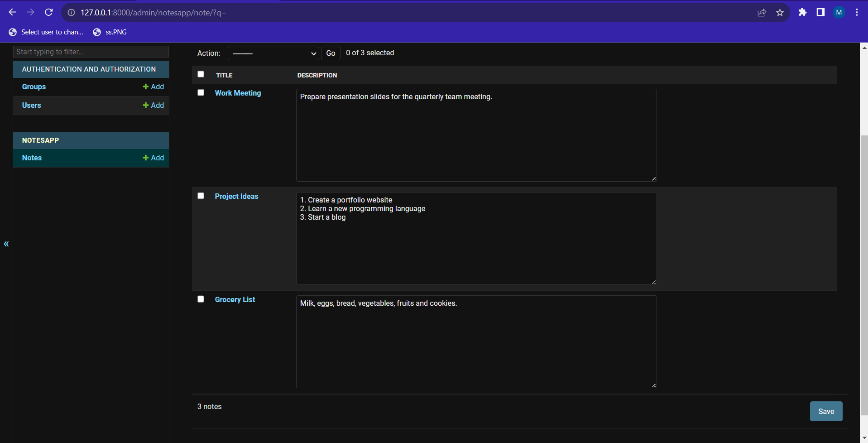Viewport: 868px width, 443px height.
Task: Toggle the select-all checkbox in the header
Action: tap(201, 74)
